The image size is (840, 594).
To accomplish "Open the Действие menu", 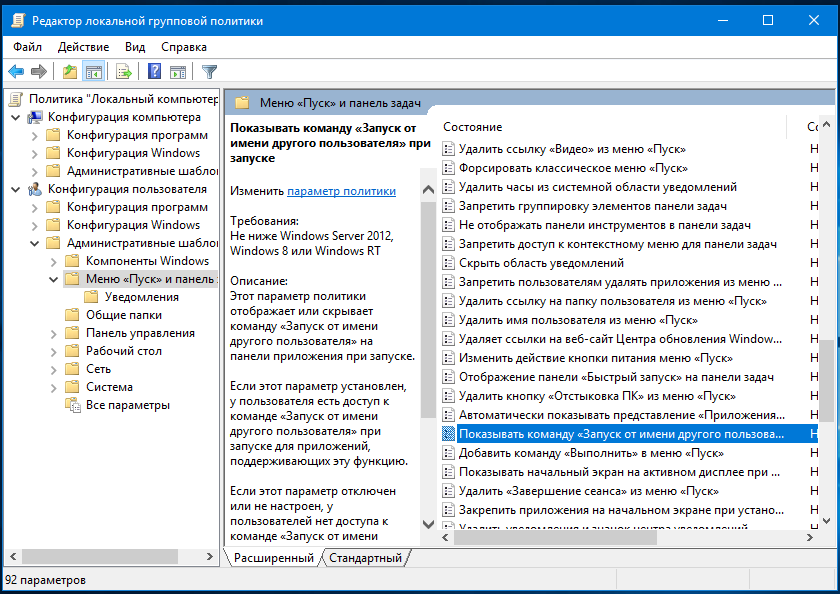I will (83, 47).
